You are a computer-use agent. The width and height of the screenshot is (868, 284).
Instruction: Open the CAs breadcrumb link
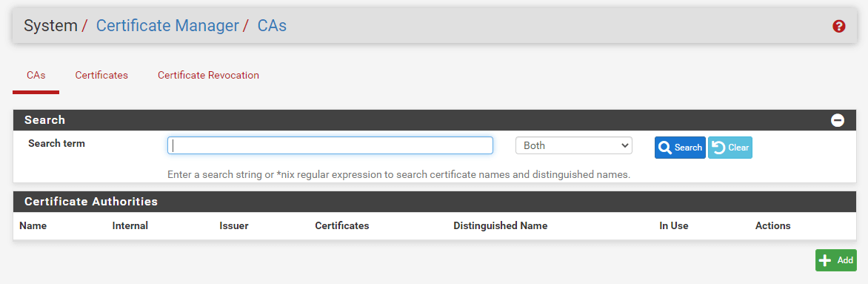[x=272, y=25]
